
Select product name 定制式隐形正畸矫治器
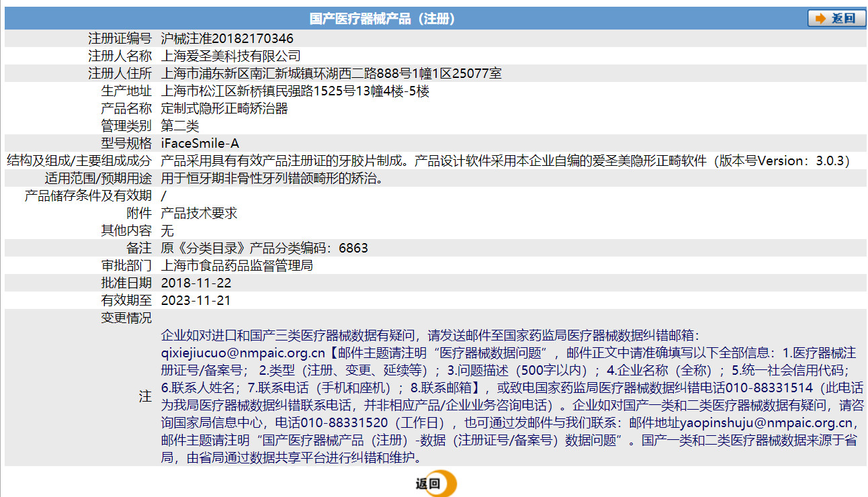(x=224, y=109)
